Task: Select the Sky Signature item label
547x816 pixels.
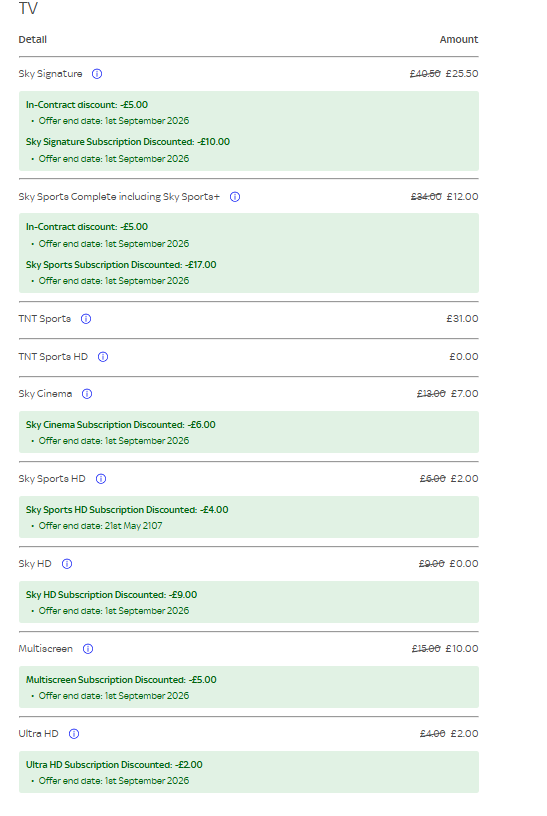Action: (x=50, y=74)
